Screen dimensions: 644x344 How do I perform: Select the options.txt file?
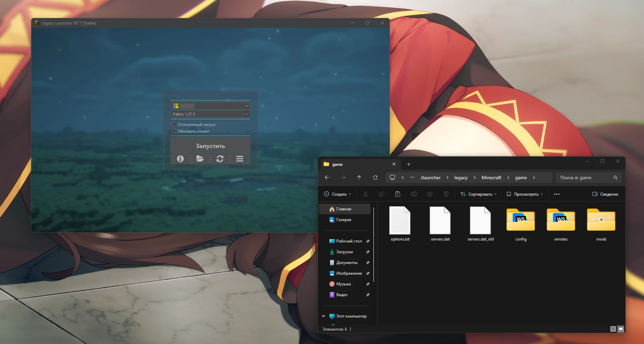tap(400, 224)
